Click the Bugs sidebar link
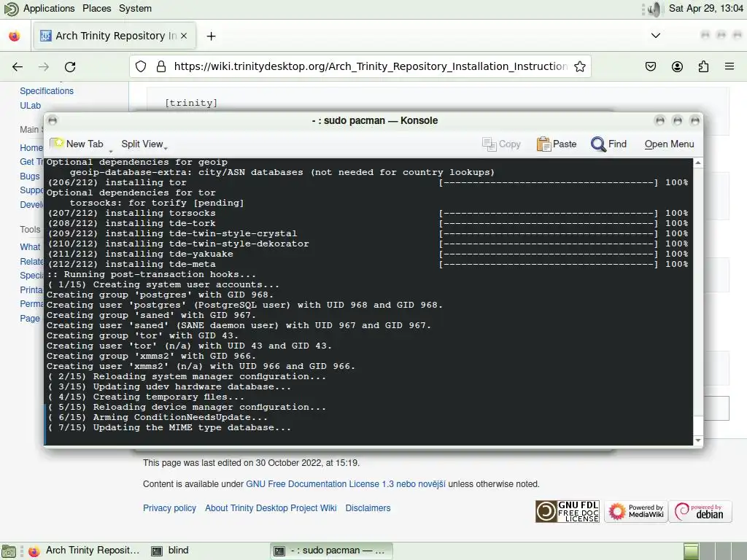 (29, 176)
